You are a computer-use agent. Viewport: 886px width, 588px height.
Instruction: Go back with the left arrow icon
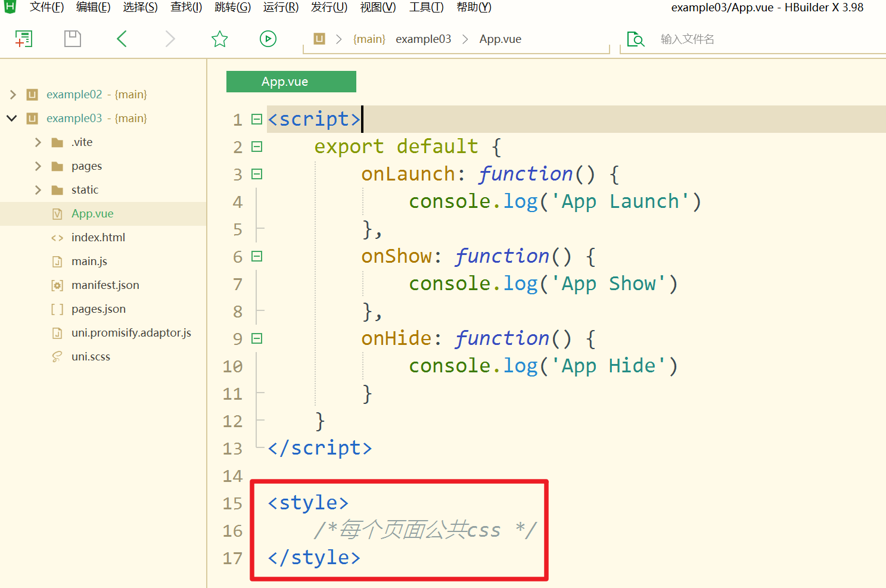122,39
